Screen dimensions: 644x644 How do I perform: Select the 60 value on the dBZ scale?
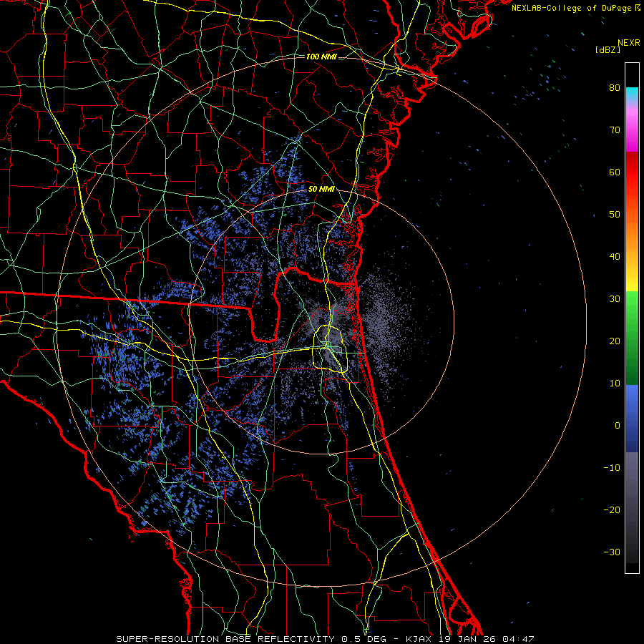coord(615,172)
